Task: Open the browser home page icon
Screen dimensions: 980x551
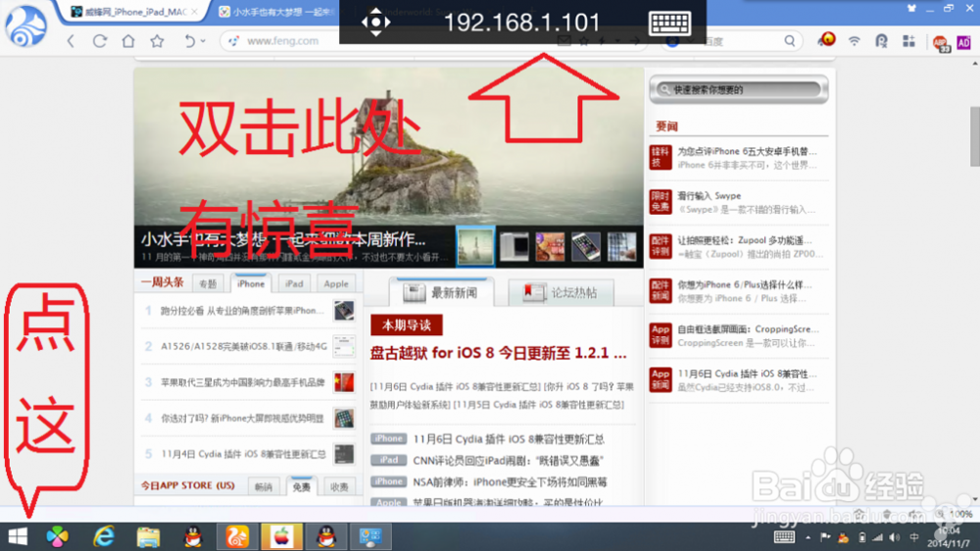Action: pos(128,41)
